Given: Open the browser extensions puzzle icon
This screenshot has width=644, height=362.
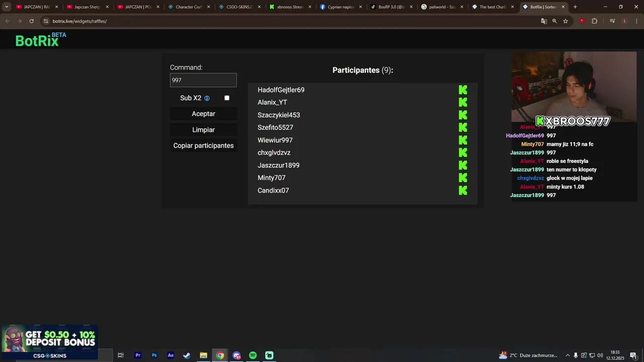Looking at the screenshot, I should pos(594,21).
